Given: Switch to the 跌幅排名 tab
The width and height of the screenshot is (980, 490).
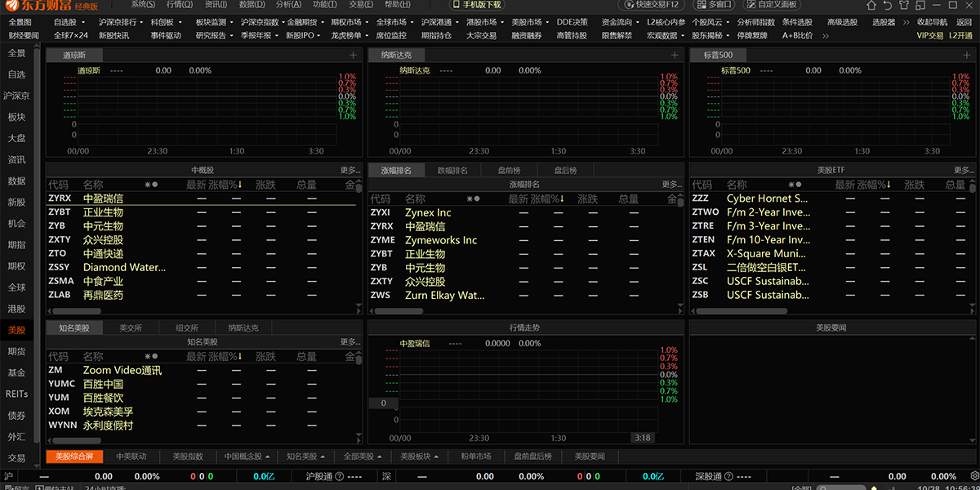Looking at the screenshot, I should [452, 171].
